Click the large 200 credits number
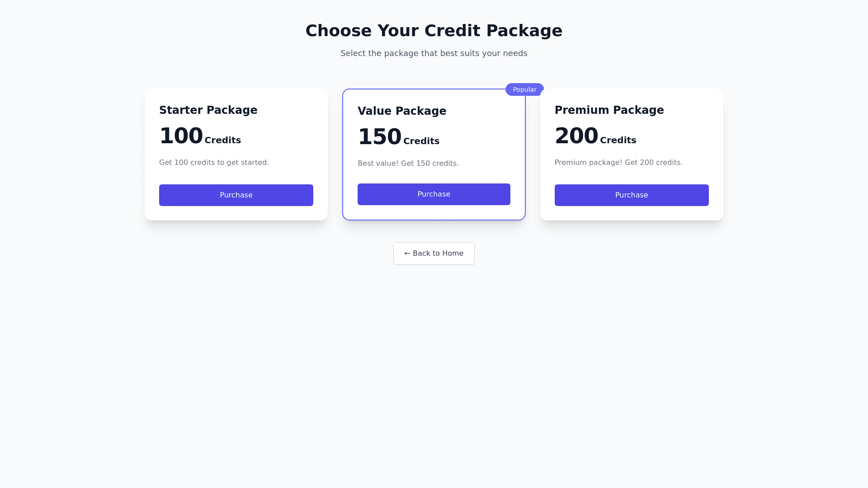Screen dimensions: 868x488 click(x=576, y=136)
